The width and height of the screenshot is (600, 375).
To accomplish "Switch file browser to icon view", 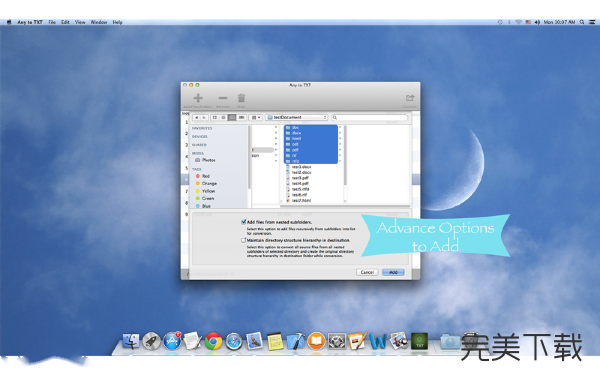I will tap(215, 117).
